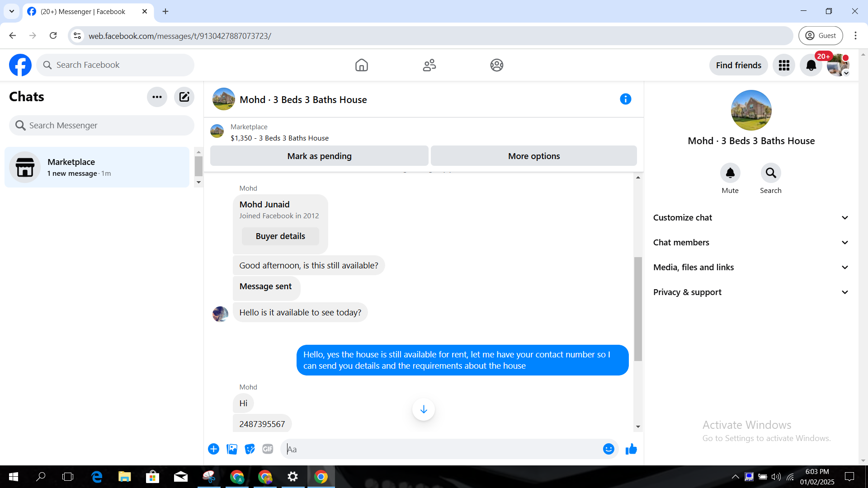
Task: Expand Customize chat section
Action: (x=751, y=218)
